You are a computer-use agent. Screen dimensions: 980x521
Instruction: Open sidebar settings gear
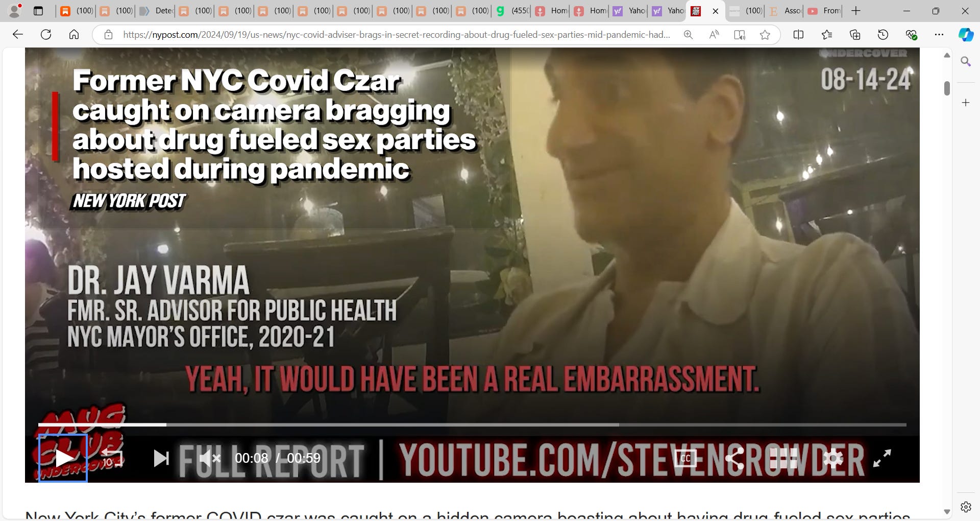[x=966, y=507]
